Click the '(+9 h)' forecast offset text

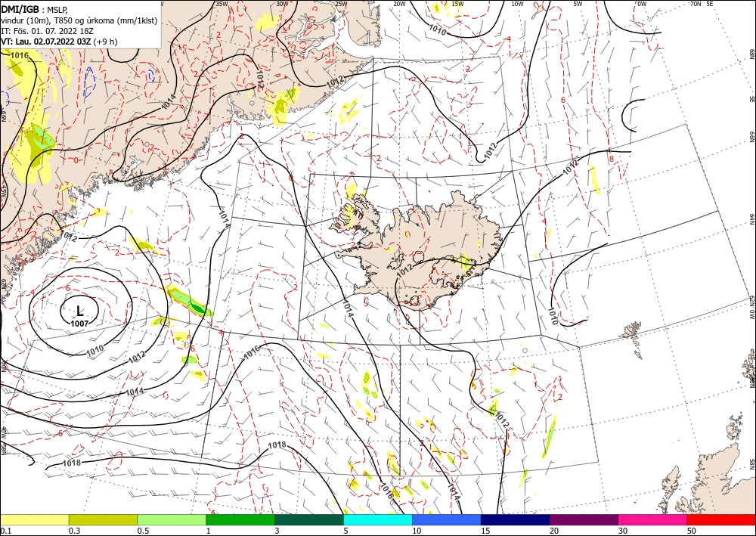point(105,42)
